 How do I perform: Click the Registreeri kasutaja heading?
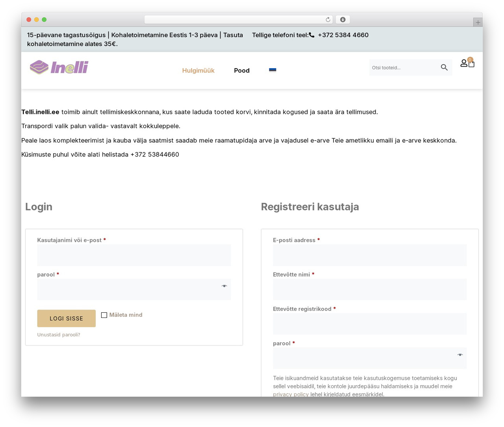(310, 207)
